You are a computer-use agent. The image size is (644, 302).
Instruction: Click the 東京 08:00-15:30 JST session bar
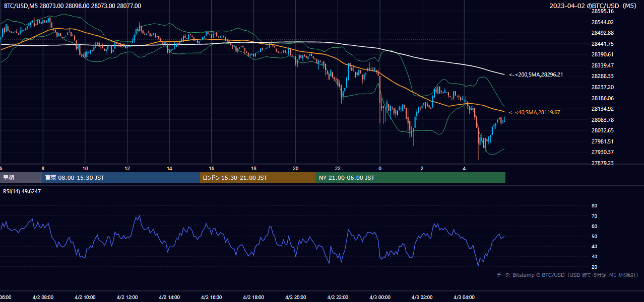click(121, 178)
